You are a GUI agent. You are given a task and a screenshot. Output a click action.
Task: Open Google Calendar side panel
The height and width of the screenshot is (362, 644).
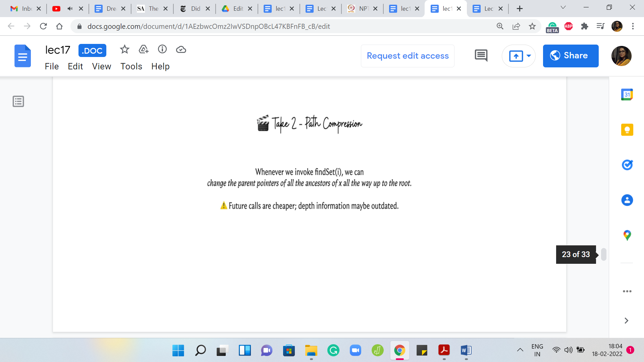tap(627, 95)
